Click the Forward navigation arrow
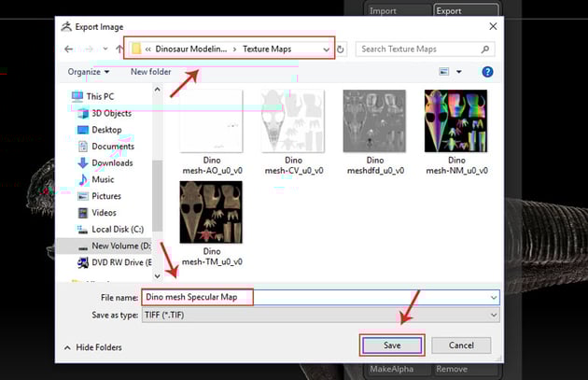 point(89,49)
